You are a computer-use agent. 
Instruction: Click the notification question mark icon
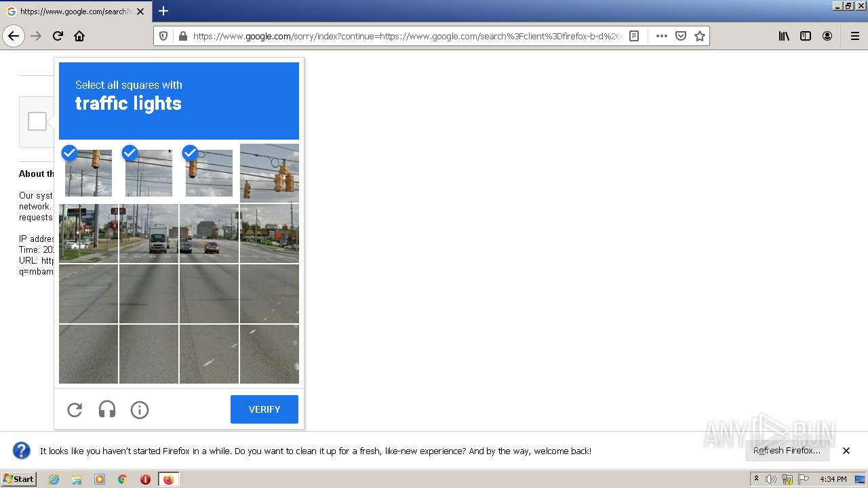[22, 451]
